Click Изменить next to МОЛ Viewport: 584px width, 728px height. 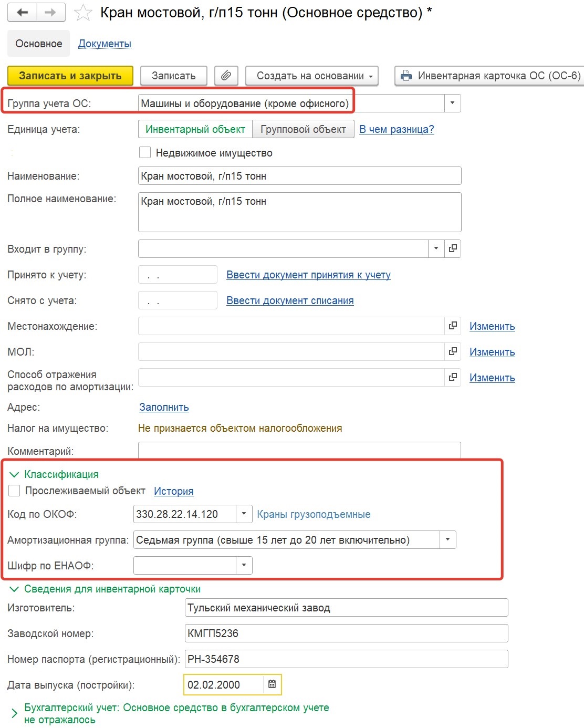coord(492,352)
